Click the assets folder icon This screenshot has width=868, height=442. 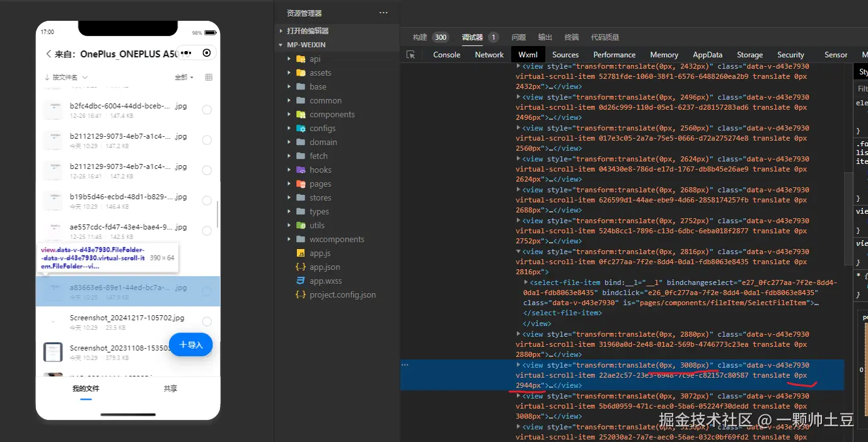[301, 73]
